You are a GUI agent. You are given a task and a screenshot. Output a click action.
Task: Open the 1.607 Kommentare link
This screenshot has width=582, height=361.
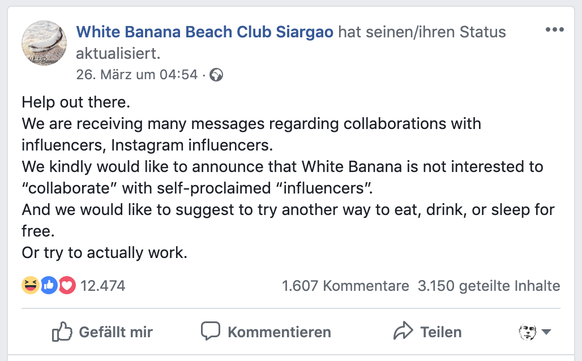click(345, 286)
